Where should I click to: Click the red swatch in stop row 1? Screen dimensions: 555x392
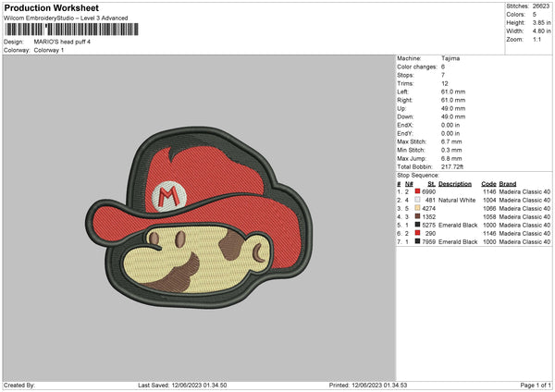pos(418,191)
